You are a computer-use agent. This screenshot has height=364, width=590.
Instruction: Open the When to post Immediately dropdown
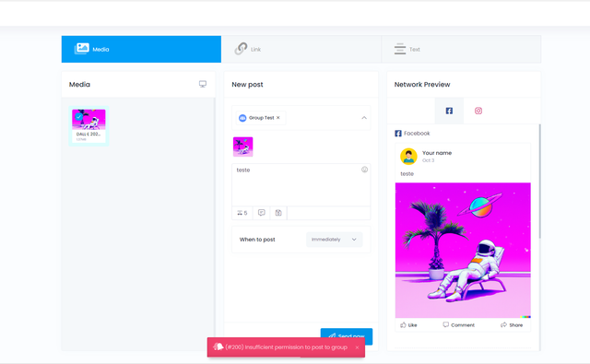tap(334, 240)
